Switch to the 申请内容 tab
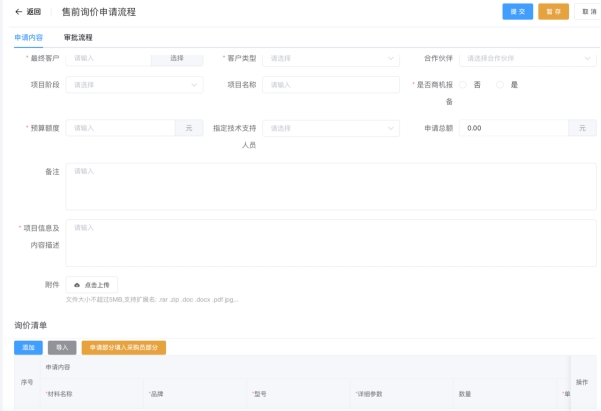 click(29, 37)
